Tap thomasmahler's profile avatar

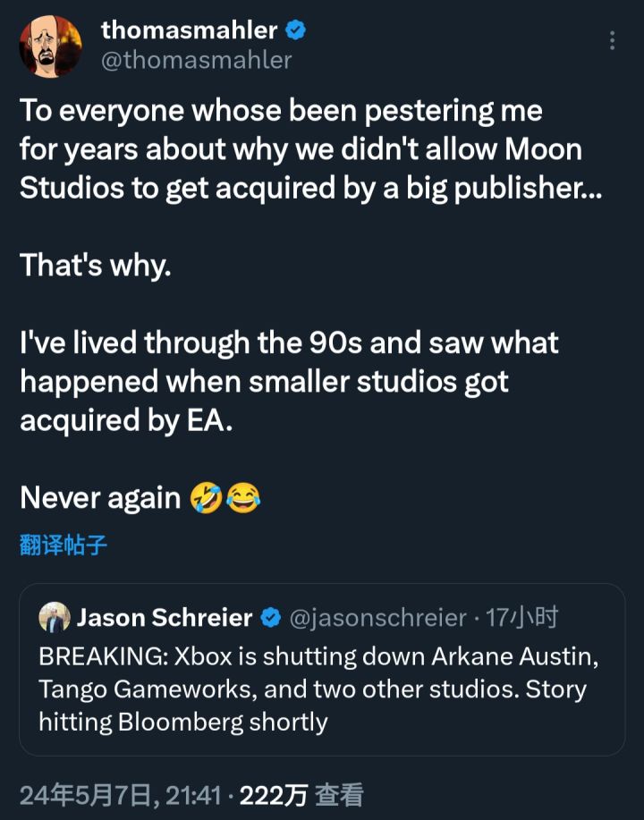point(51,46)
